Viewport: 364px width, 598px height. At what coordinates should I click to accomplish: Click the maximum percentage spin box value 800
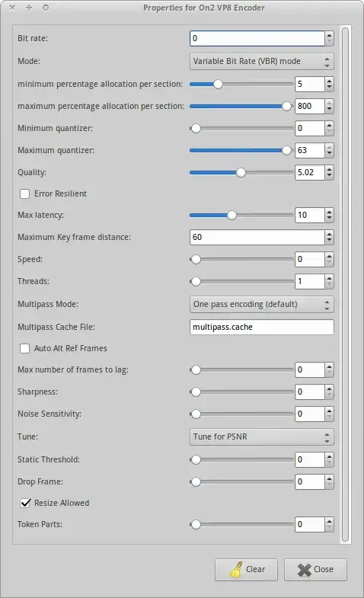point(310,107)
